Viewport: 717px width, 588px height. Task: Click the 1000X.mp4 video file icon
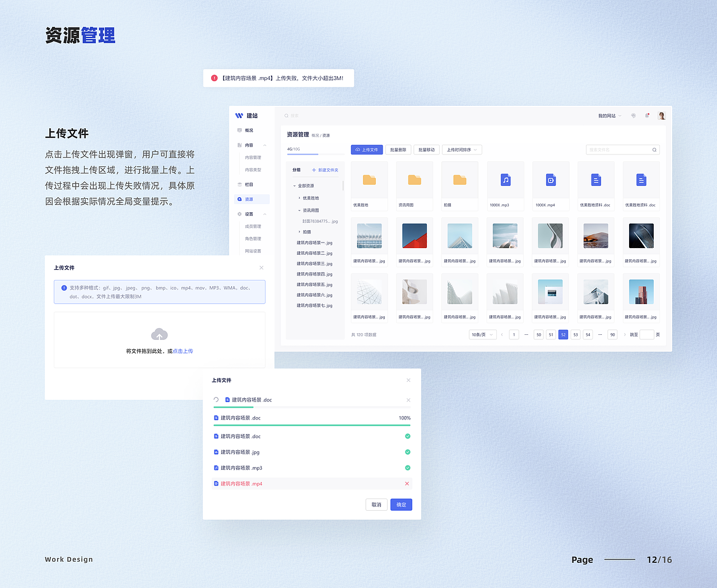551,180
